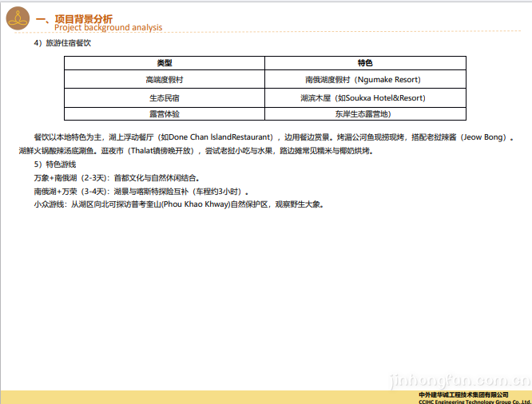This screenshot has height=404, width=532.
Task: Select the 万象+南俄湖 route line
Action: point(117,178)
